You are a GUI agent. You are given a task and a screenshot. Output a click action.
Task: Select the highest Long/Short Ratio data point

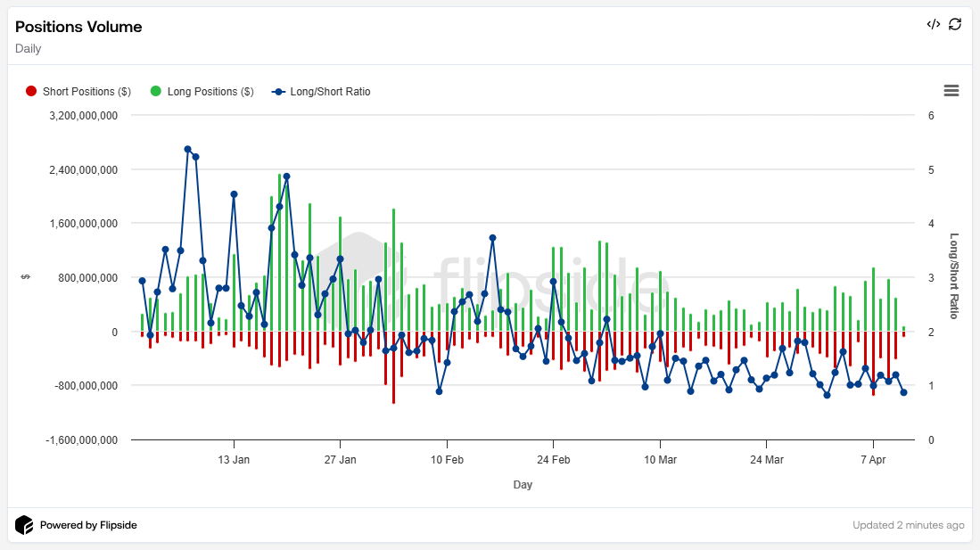(188, 149)
